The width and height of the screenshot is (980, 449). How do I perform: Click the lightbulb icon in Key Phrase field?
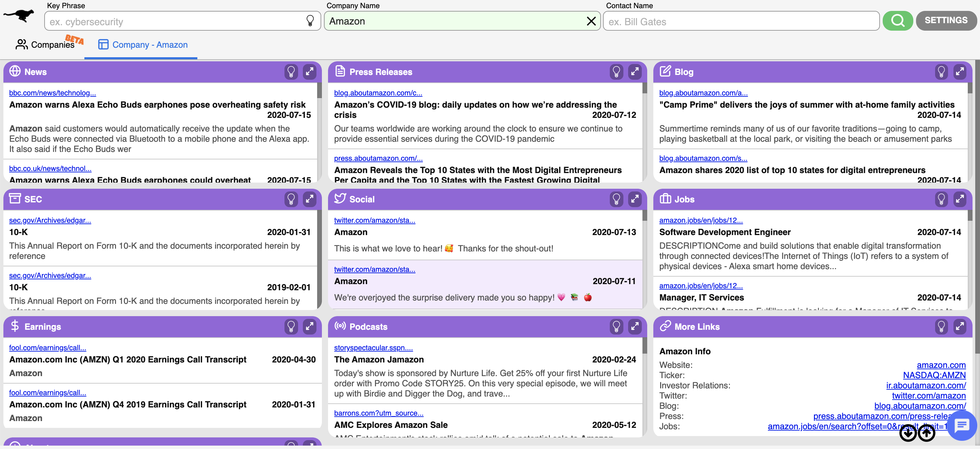point(310,21)
